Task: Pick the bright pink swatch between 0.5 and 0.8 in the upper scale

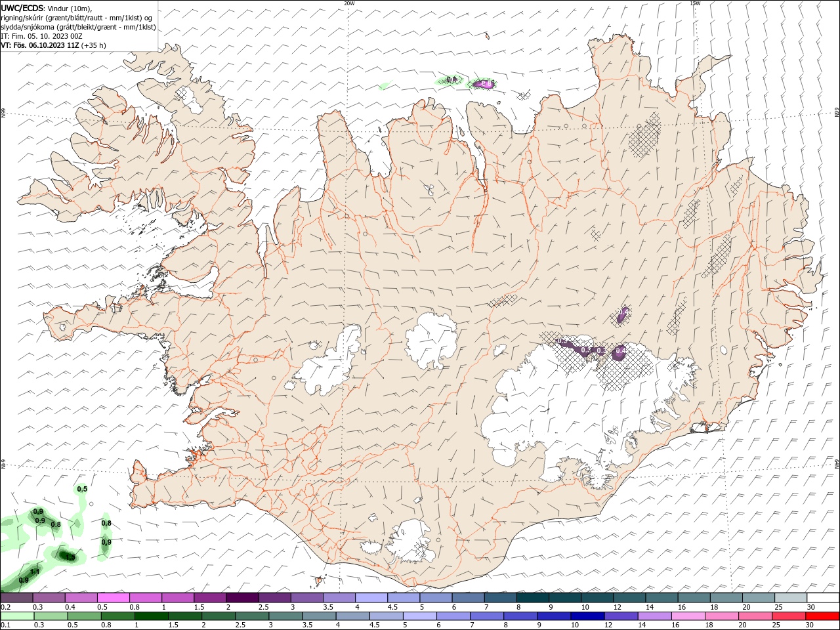Action: (113, 598)
